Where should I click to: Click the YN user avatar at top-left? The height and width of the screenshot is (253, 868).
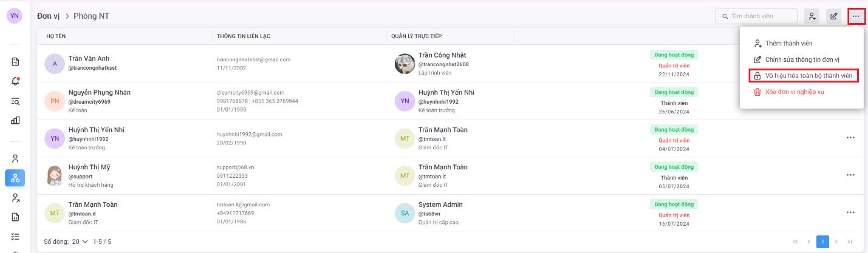point(15,16)
